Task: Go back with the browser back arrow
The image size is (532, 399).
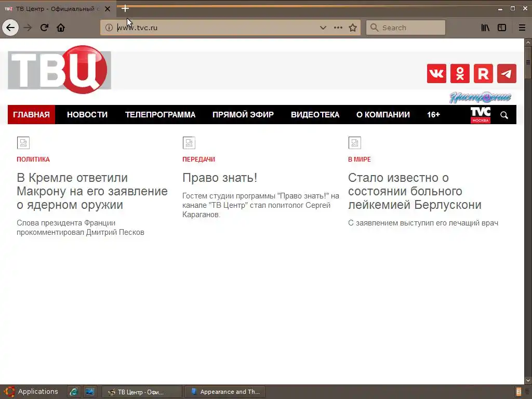Action: (10, 28)
